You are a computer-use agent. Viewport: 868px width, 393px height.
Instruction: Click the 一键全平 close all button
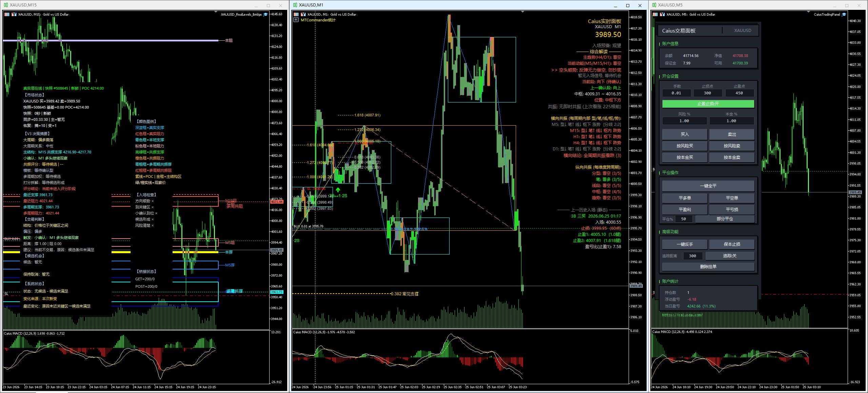(x=708, y=186)
